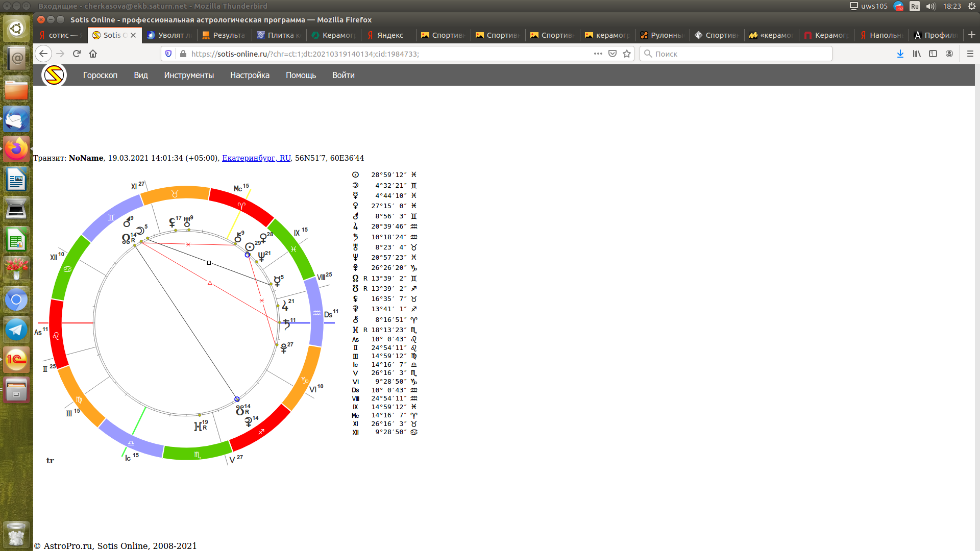Click the Sotis Online logo icon
This screenshot has width=980, height=551.
click(54, 75)
